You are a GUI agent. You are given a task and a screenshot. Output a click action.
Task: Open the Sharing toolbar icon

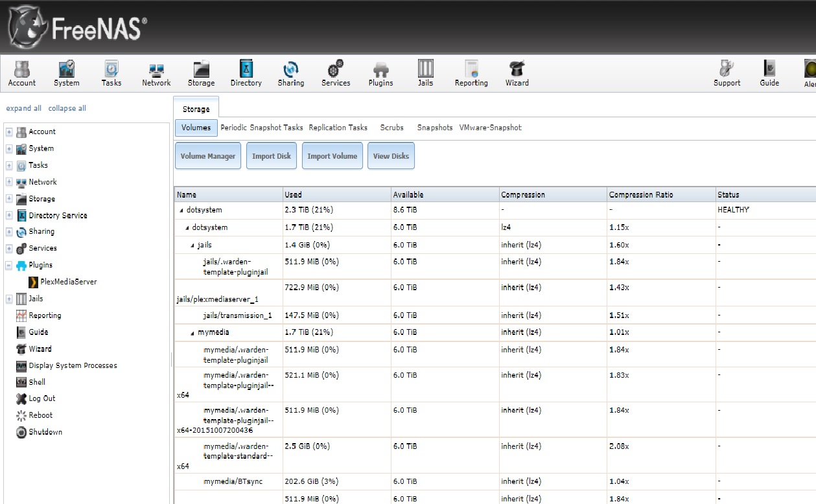click(x=291, y=73)
